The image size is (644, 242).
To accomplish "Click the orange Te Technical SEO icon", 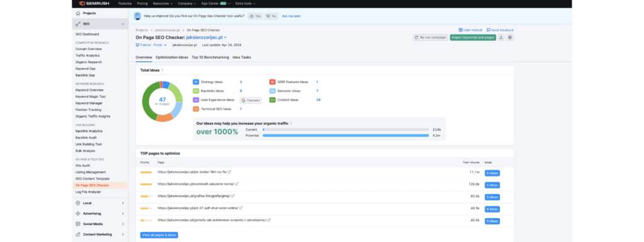I will [x=196, y=109].
